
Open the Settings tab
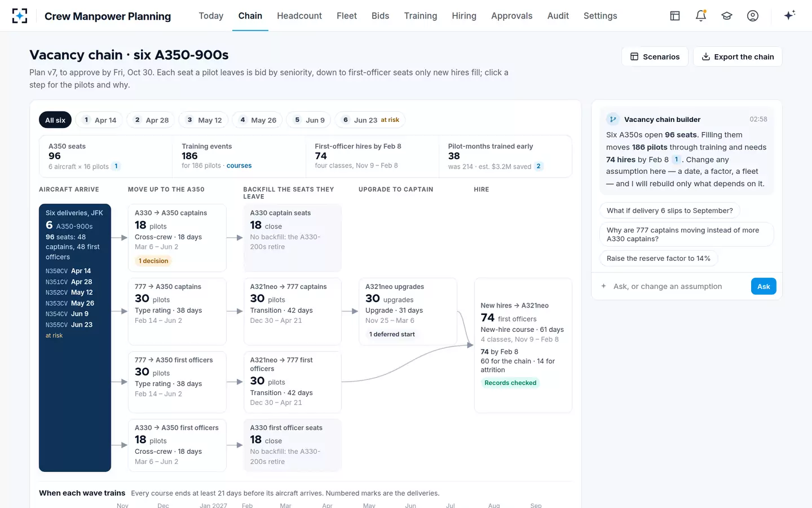tap(600, 16)
